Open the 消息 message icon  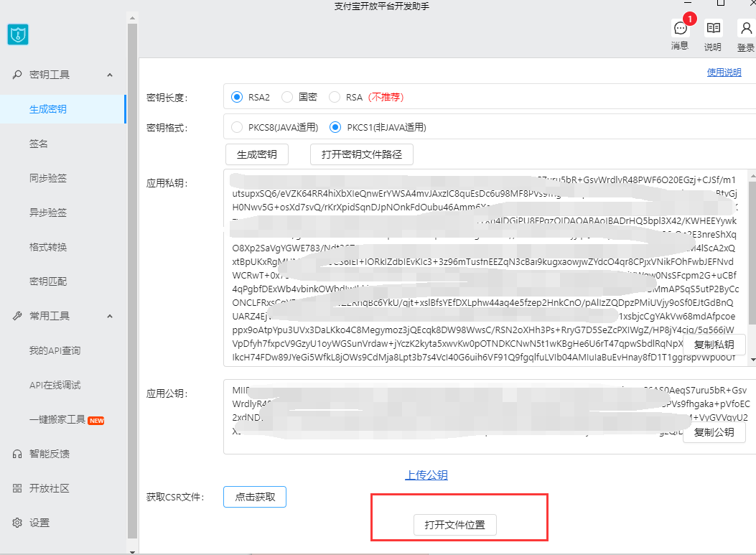coord(680,29)
